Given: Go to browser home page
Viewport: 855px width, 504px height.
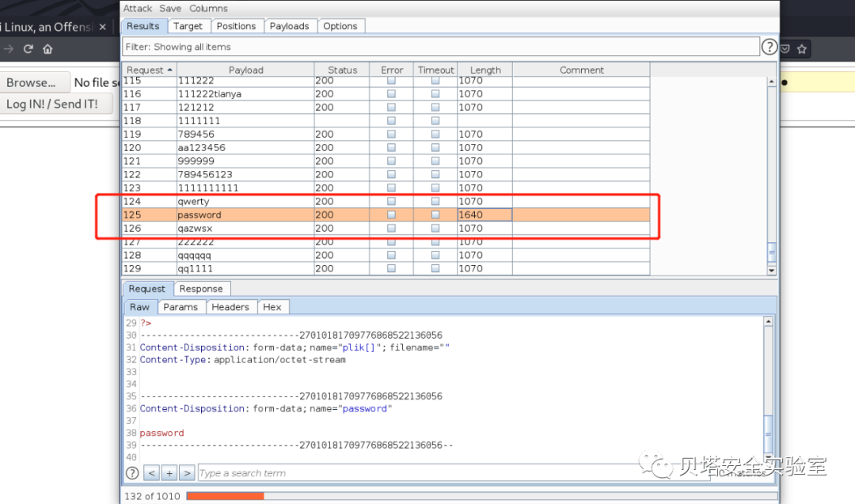Looking at the screenshot, I should click(x=48, y=49).
